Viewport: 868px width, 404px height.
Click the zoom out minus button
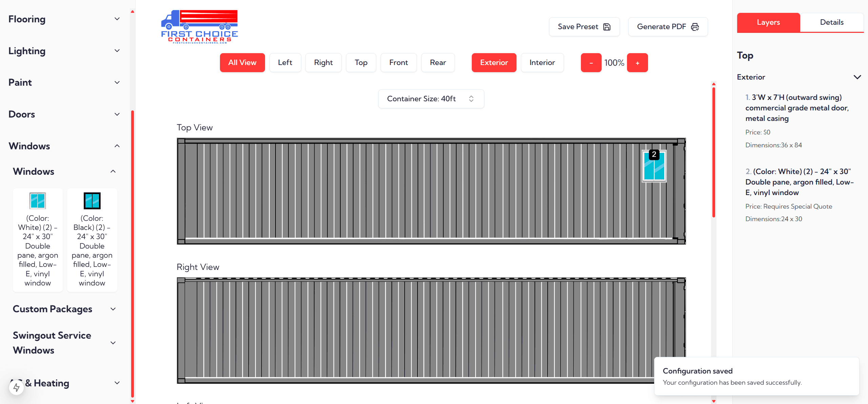click(591, 63)
